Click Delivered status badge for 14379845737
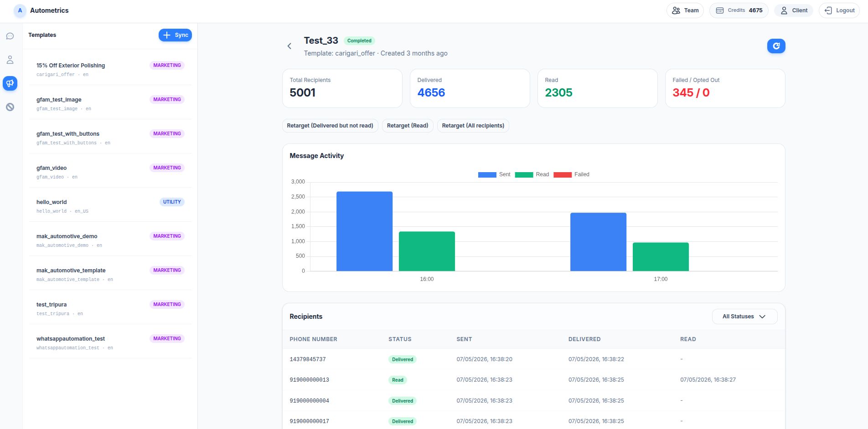This screenshot has width=868, height=429. 403,359
